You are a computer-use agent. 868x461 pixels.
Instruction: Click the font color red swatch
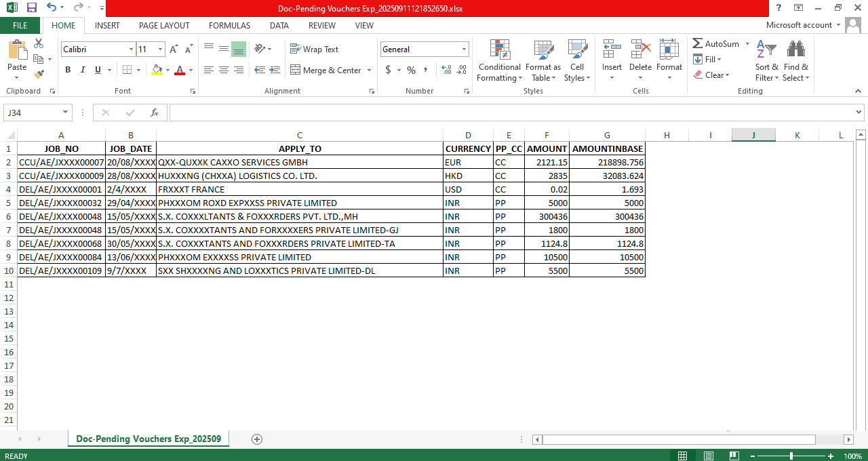pyautogui.click(x=180, y=70)
